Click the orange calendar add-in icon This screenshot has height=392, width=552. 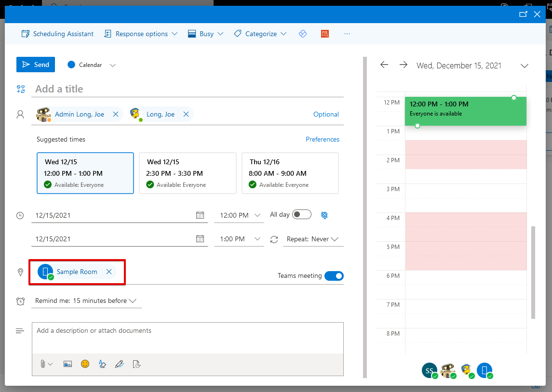pos(325,34)
